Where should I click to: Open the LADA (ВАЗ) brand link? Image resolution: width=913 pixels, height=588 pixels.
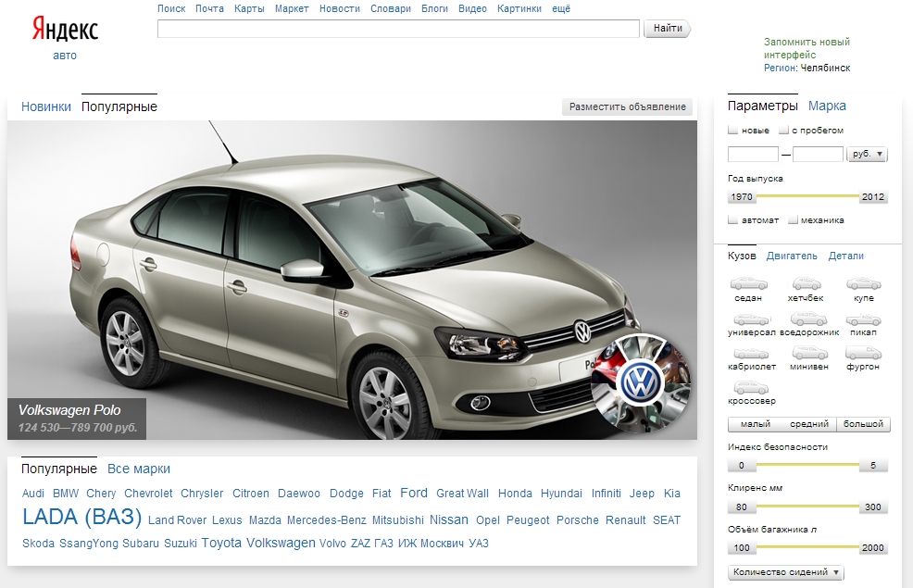pos(81,517)
